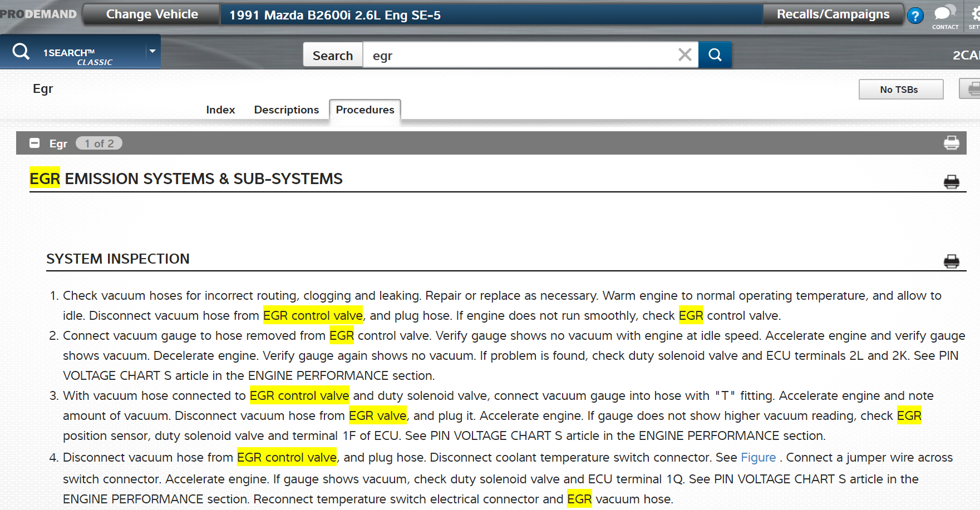Click the 1991 Mazda B2600i vehicle title
Viewport: 980px width, 510px height.
coord(335,15)
